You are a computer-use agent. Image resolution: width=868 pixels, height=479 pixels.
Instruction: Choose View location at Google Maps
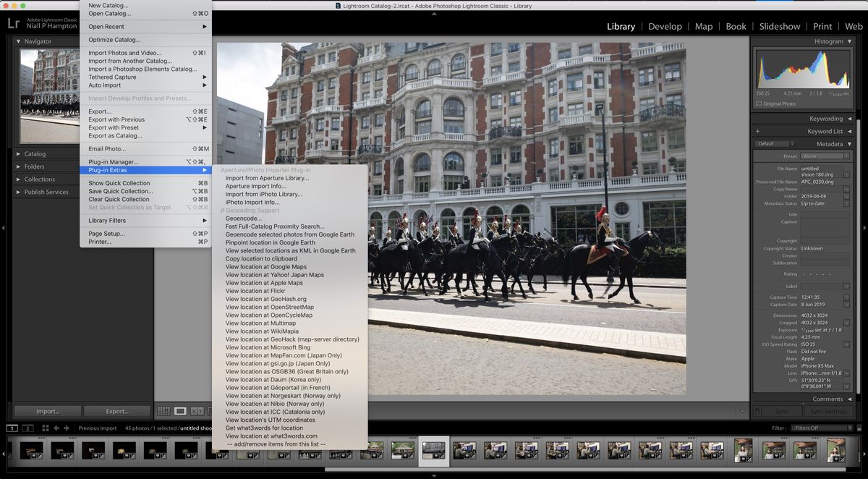[266, 267]
